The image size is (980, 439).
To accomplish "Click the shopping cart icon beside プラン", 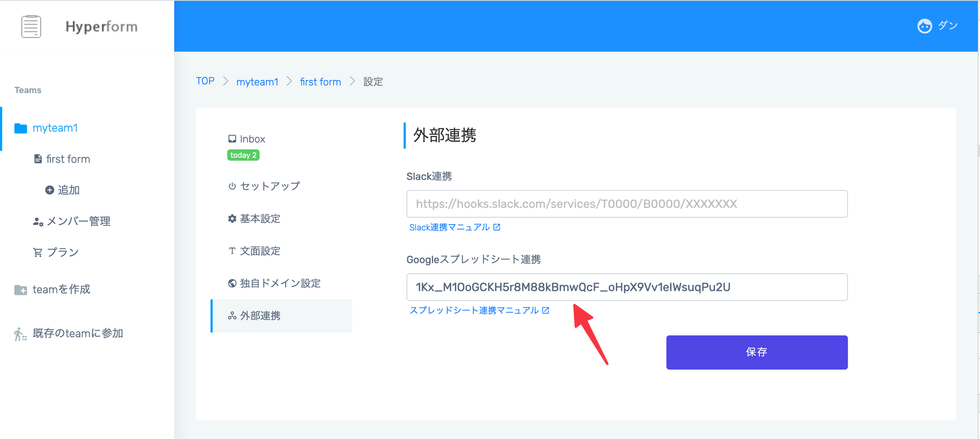I will (38, 253).
